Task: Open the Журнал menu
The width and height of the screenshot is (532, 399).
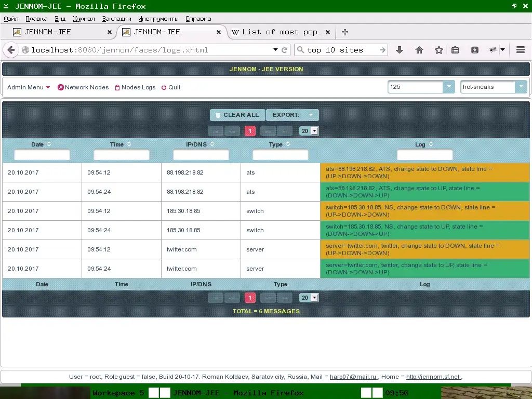Action: click(84, 19)
